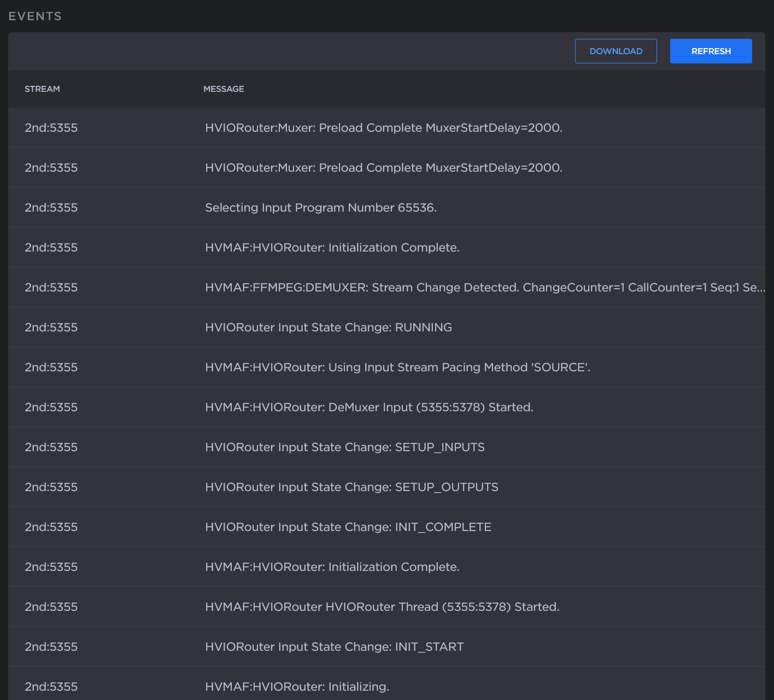The width and height of the screenshot is (774, 700).
Task: Click Initialization Complete message directly below INIT_COMPLETE
Action: (x=332, y=567)
